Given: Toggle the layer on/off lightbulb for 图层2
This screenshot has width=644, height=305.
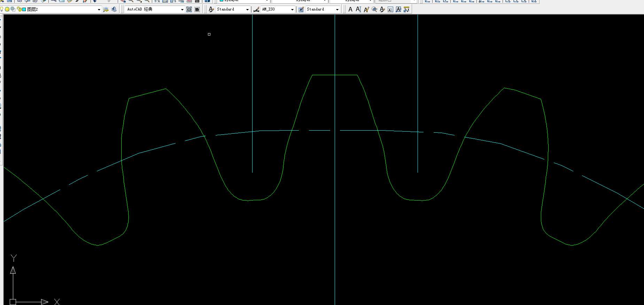Looking at the screenshot, I should coord(2,9).
